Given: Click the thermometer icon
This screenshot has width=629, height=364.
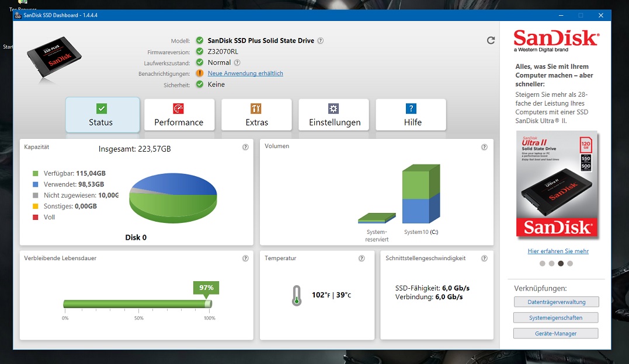Looking at the screenshot, I should [x=297, y=295].
